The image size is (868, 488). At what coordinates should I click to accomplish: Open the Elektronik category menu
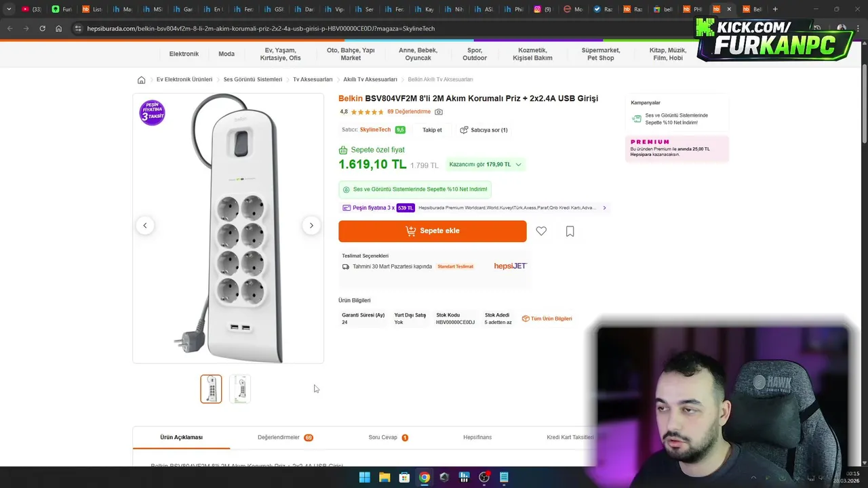[x=184, y=54]
